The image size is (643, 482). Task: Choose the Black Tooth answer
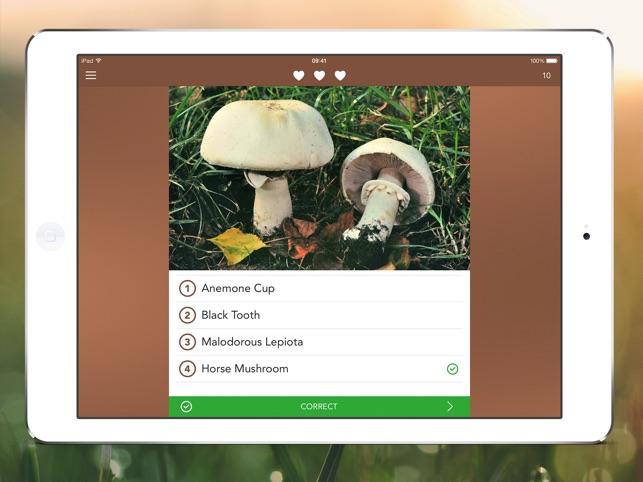tap(231, 315)
